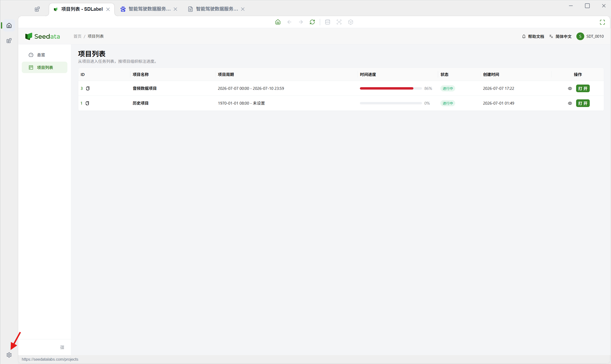Click creation time 2026-07-07 17:22
611x364 pixels.
pos(498,89)
